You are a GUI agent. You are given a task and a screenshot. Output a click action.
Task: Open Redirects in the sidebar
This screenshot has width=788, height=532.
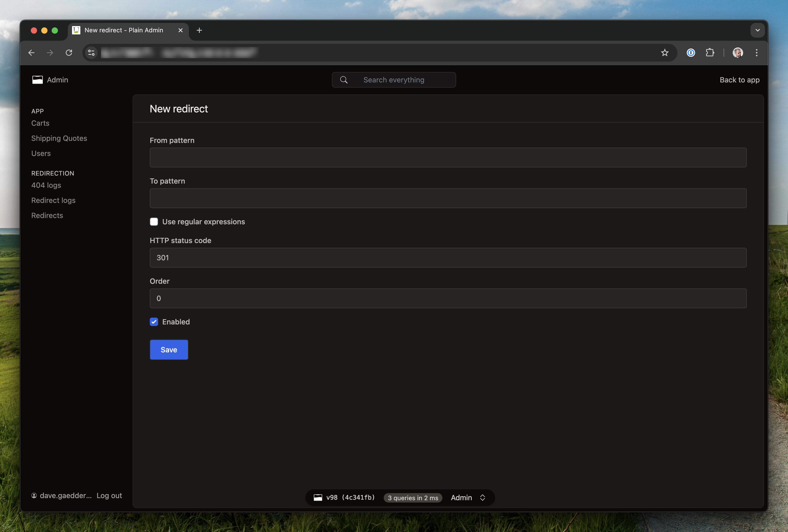click(x=47, y=215)
